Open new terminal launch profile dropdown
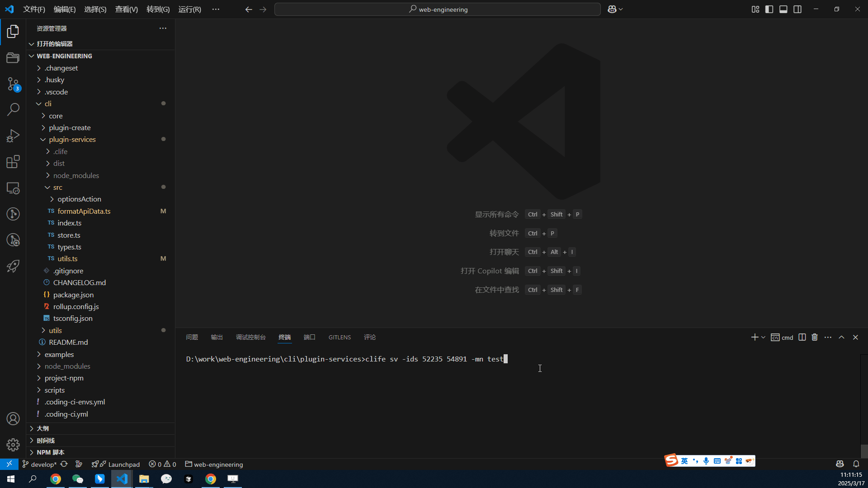Screen dimensions: 868x488 tap(764, 337)
